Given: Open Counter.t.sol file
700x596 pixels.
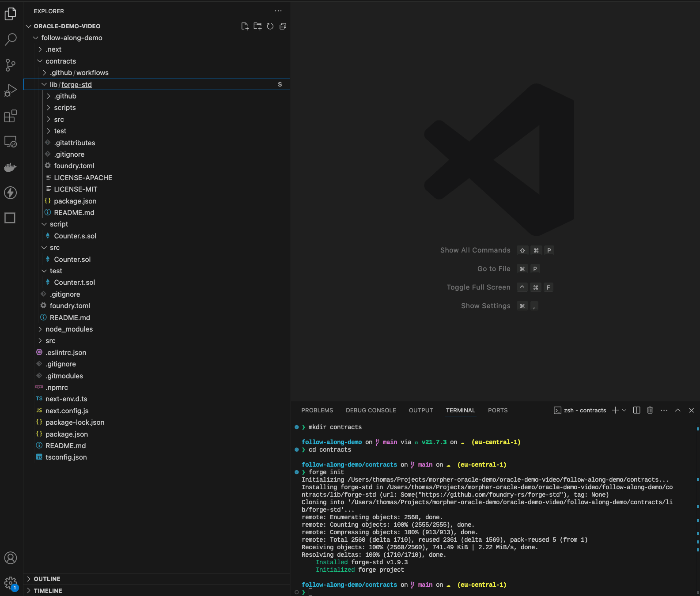Looking at the screenshot, I should point(157,283).
